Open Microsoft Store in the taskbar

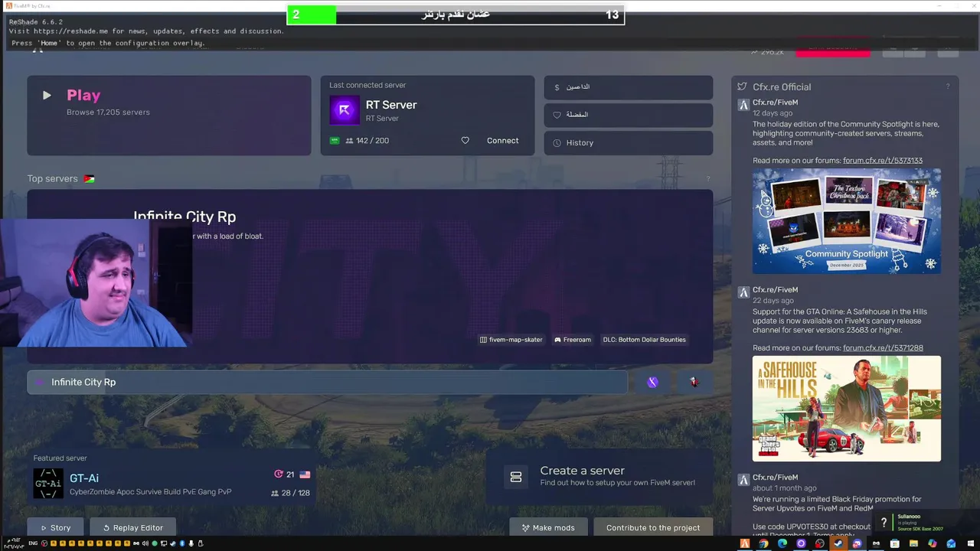click(x=895, y=543)
